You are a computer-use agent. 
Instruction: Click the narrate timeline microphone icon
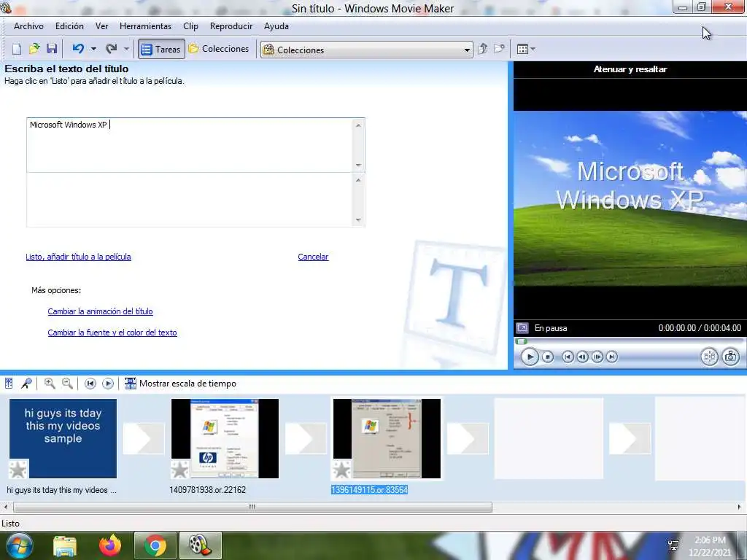[27, 384]
